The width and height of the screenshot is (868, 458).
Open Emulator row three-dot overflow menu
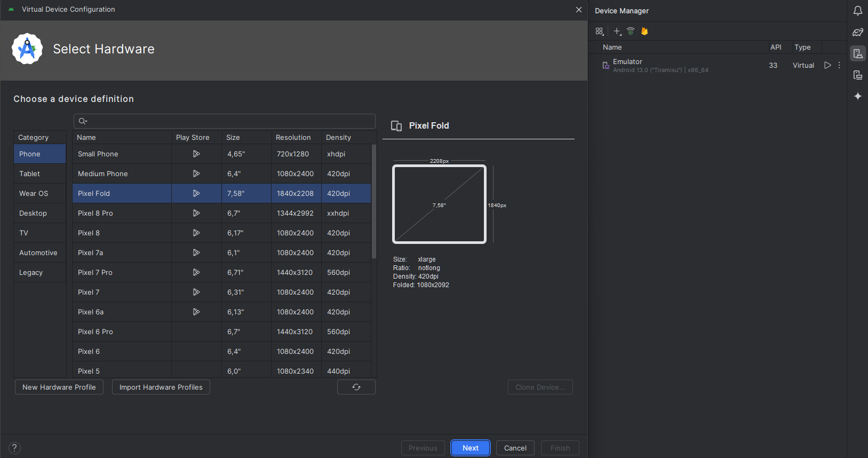pos(839,65)
